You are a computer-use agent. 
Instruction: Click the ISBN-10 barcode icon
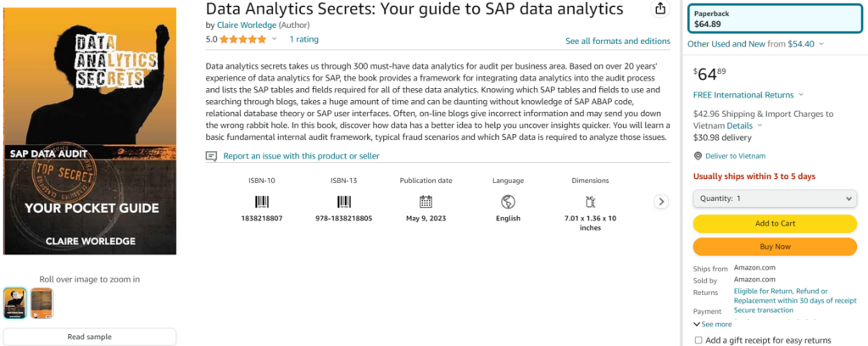(x=261, y=202)
